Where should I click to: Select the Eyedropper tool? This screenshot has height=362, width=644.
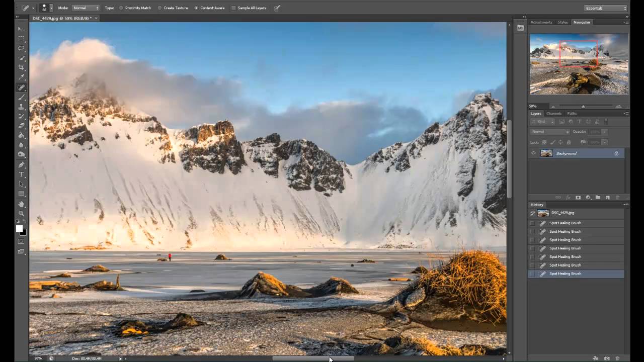click(21, 77)
